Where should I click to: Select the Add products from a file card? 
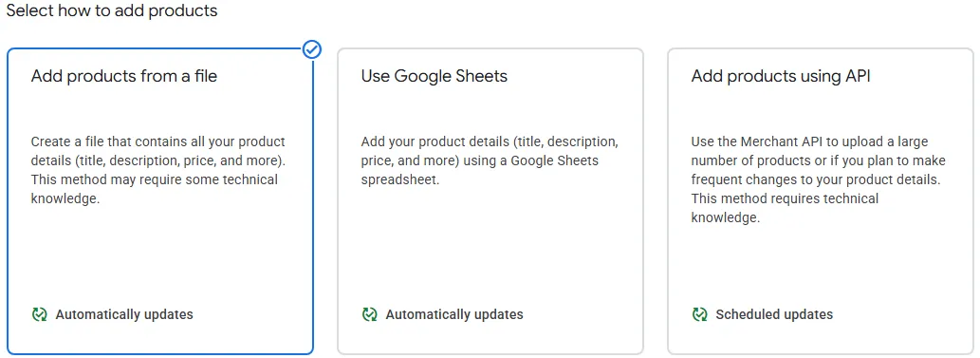point(160,201)
